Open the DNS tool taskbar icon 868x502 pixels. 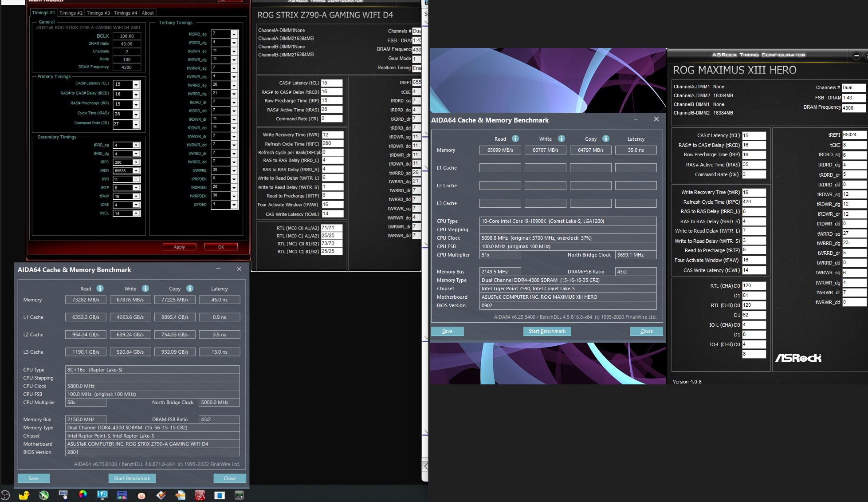tap(63, 495)
